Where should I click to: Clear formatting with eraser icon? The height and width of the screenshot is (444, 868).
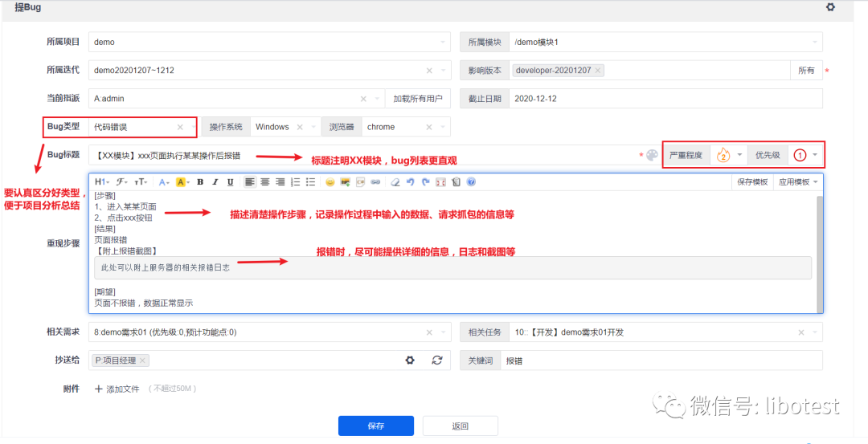395,182
